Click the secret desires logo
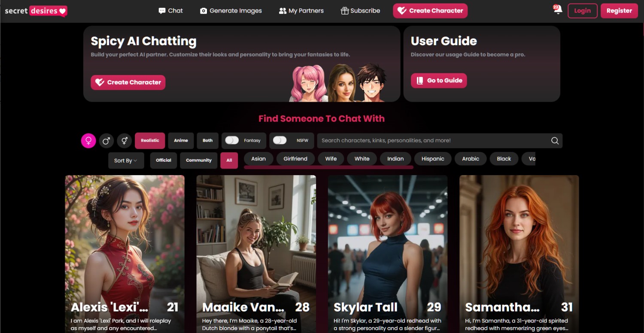 (x=36, y=11)
